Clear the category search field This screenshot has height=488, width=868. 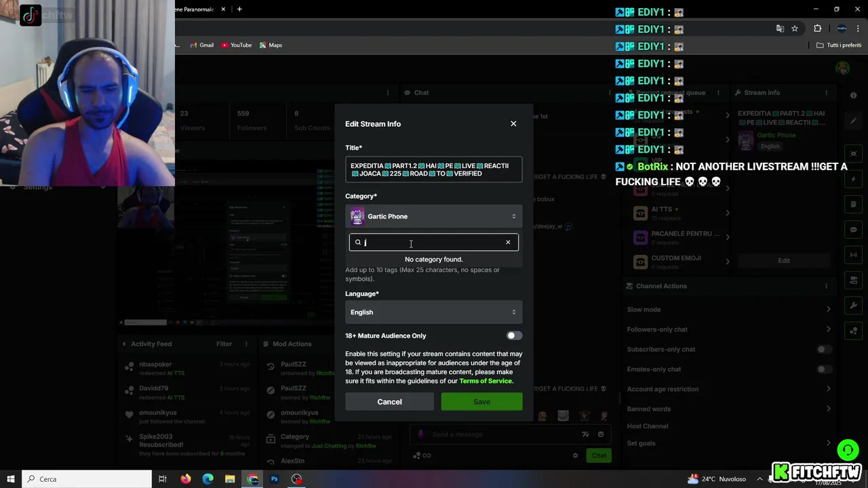508,242
